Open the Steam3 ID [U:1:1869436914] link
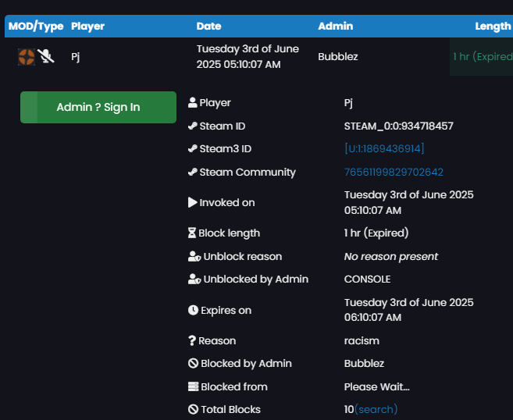The image size is (513, 420). pos(384,149)
